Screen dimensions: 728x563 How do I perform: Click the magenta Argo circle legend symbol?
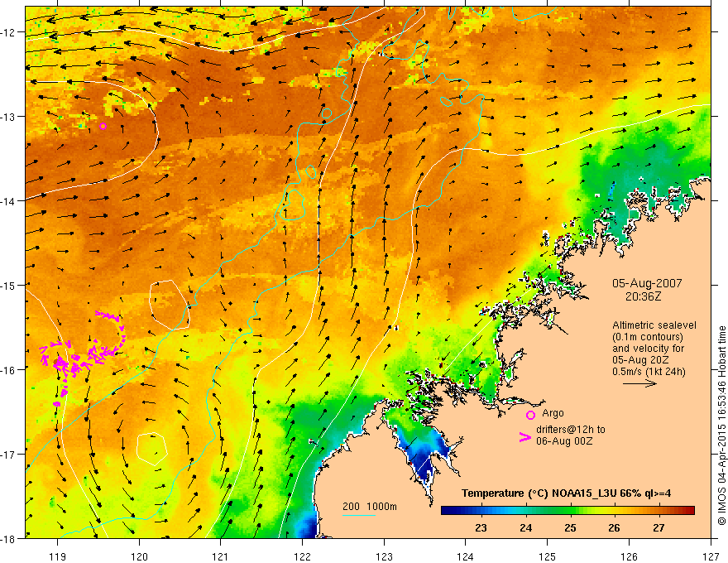point(530,415)
